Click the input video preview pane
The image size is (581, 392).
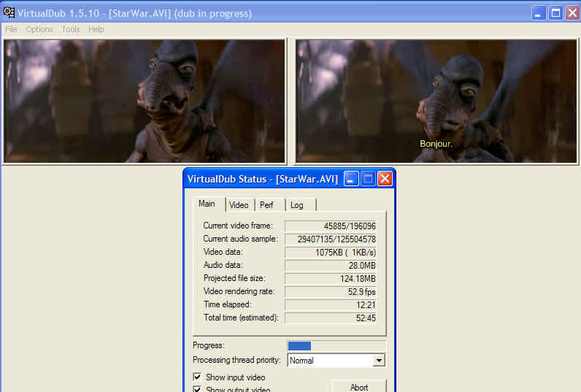[145, 101]
